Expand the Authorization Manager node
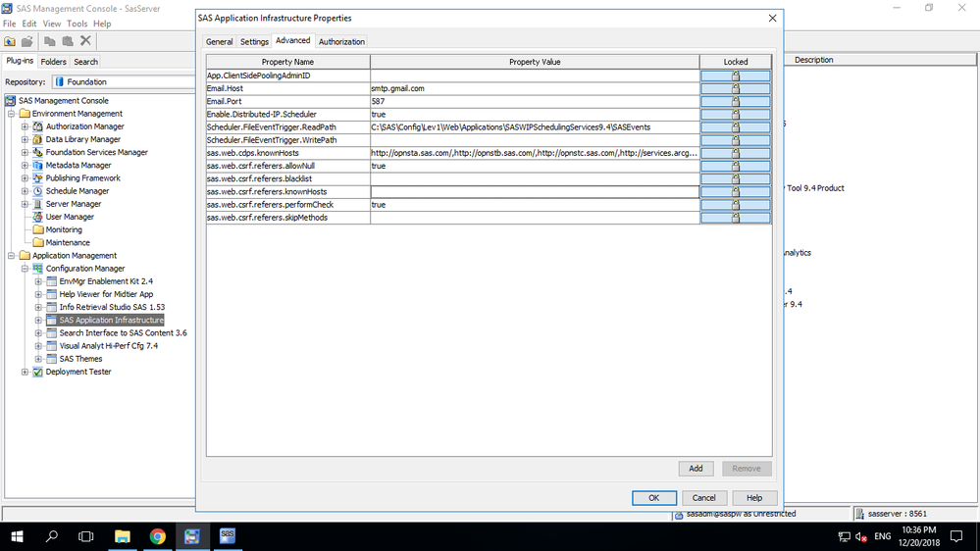The height and width of the screenshot is (551, 980). [x=25, y=126]
